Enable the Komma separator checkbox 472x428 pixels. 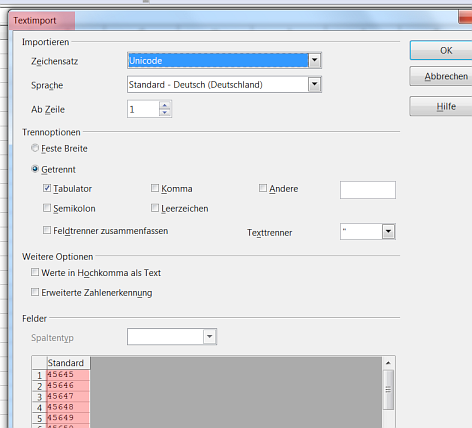155,188
